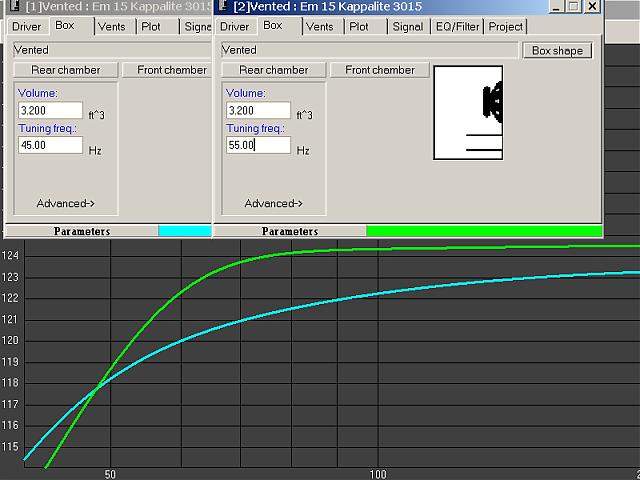Viewport: 640px width, 480px height.
Task: Click window [1] title bar text
Action: coord(118,6)
